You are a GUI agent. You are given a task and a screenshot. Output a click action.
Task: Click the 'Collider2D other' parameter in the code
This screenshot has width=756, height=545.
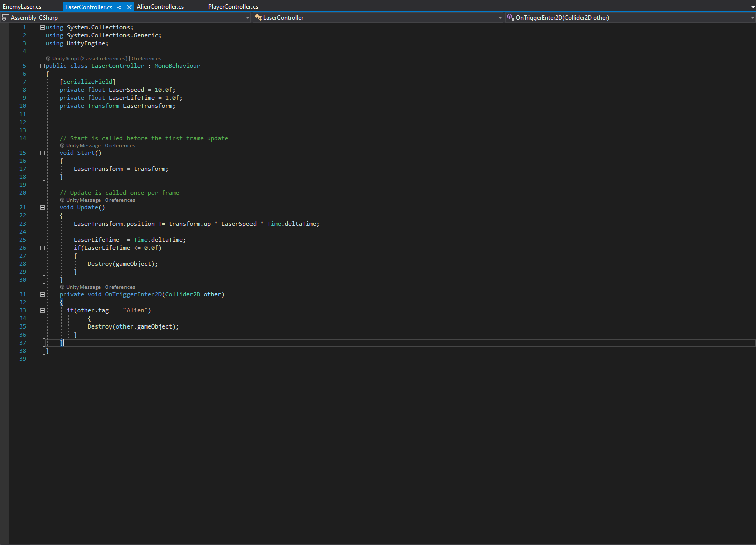(x=193, y=294)
